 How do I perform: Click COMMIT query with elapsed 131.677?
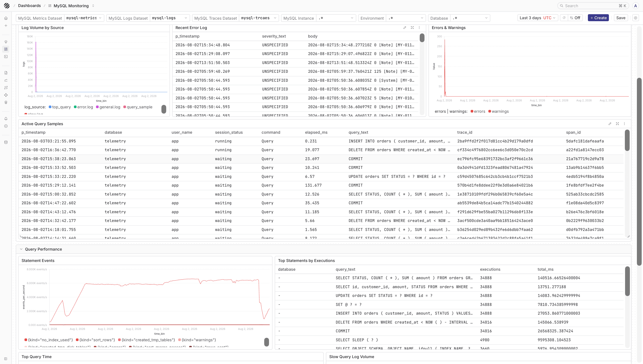click(356, 185)
